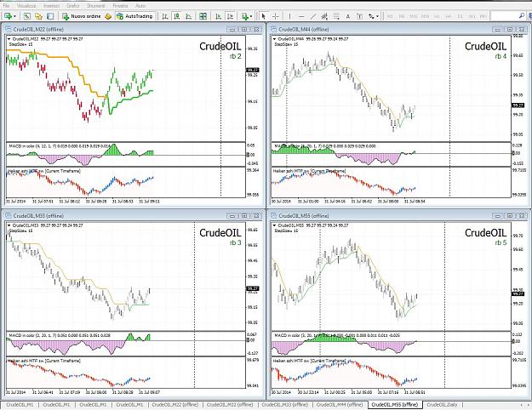Image resolution: width=532 pixels, height=410 pixels.
Task: Collapse CrudeOIL,M55 chart info triangle
Action: pyautogui.click(x=274, y=225)
